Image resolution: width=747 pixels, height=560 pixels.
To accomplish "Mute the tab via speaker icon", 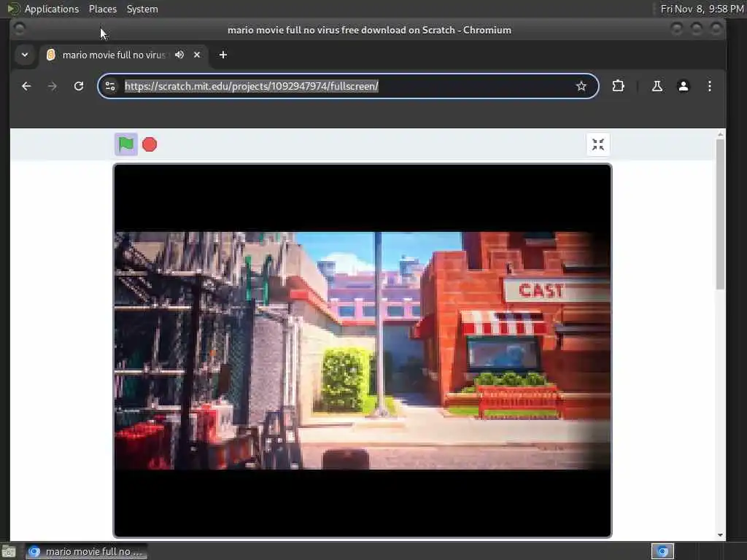I will point(179,55).
